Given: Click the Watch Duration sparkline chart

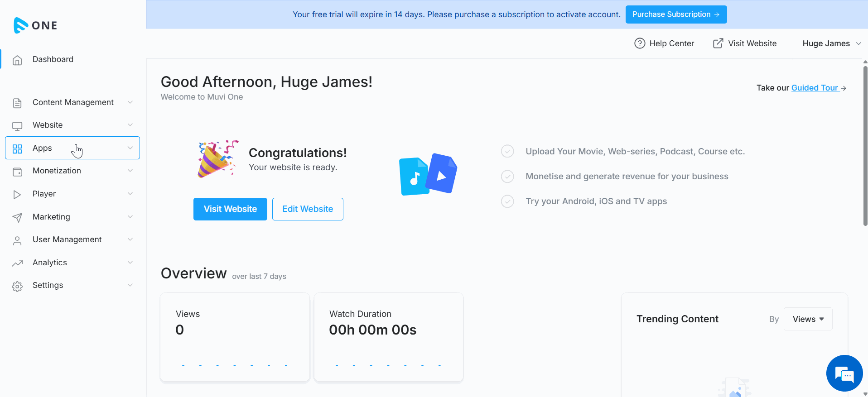Looking at the screenshot, I should click(x=388, y=365).
